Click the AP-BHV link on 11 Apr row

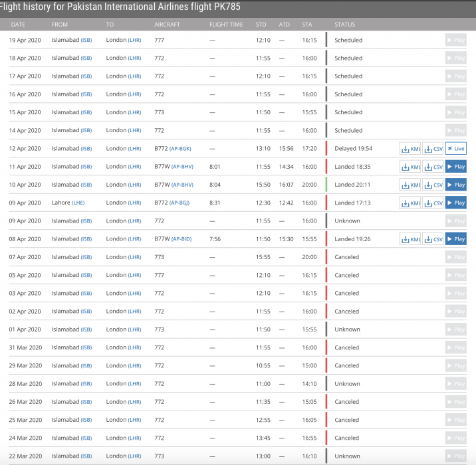[182, 167]
